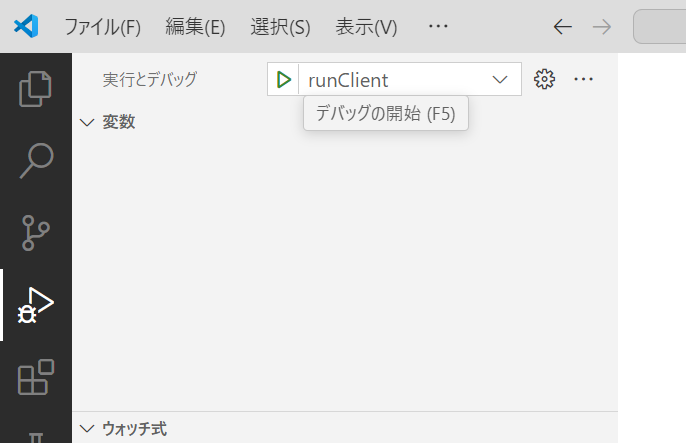
Task: Click the VS Code logo icon
Action: pos(26,26)
